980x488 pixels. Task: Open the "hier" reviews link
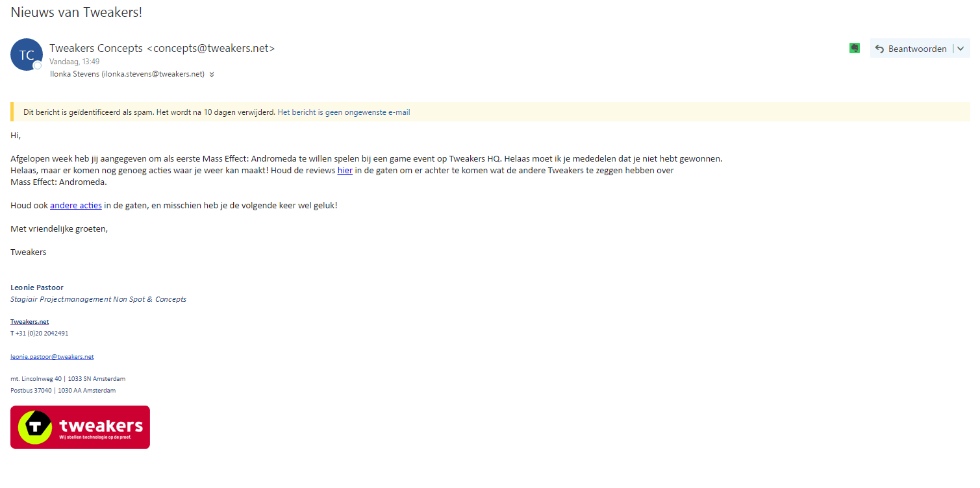[345, 171]
